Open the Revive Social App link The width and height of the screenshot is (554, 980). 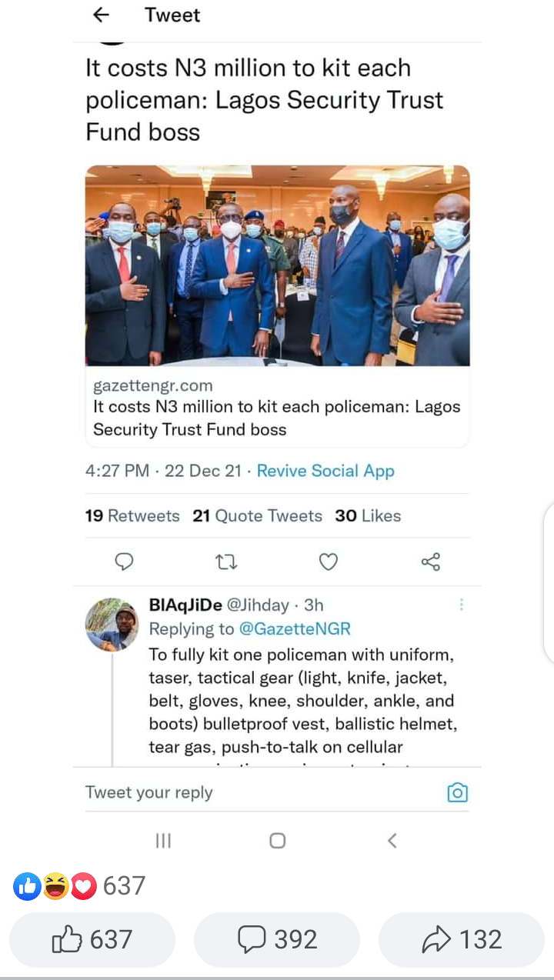click(x=325, y=471)
